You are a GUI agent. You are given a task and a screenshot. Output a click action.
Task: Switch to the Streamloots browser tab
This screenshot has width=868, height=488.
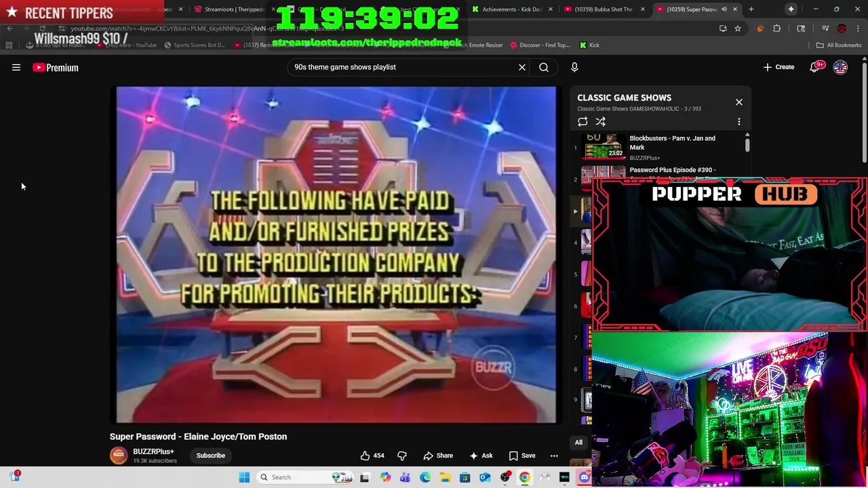234,9
